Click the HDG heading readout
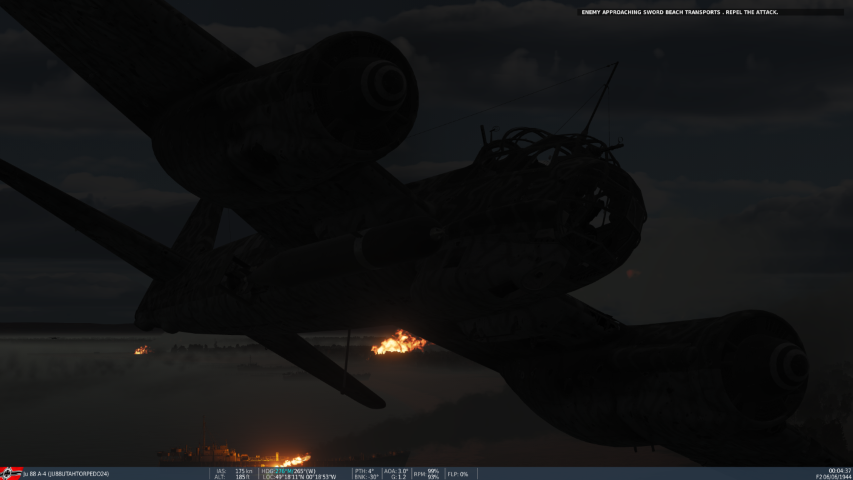Viewport: 853px width, 480px height. tap(289, 470)
